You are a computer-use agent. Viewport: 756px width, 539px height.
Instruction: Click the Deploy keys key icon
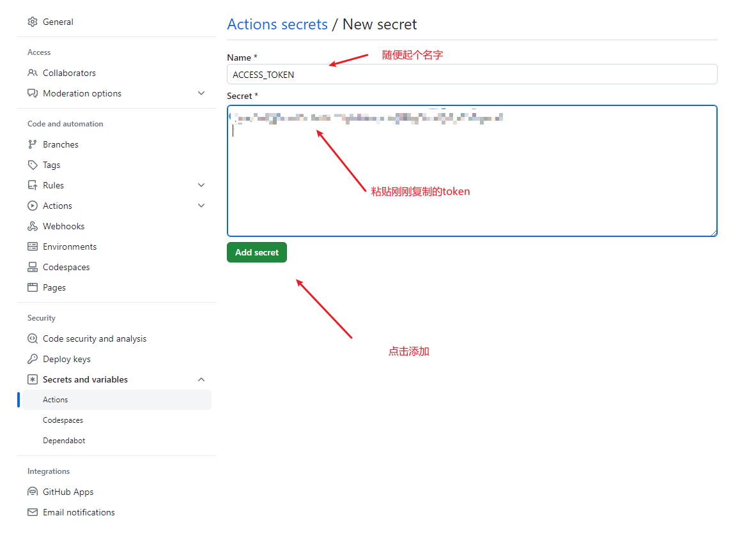click(x=33, y=359)
